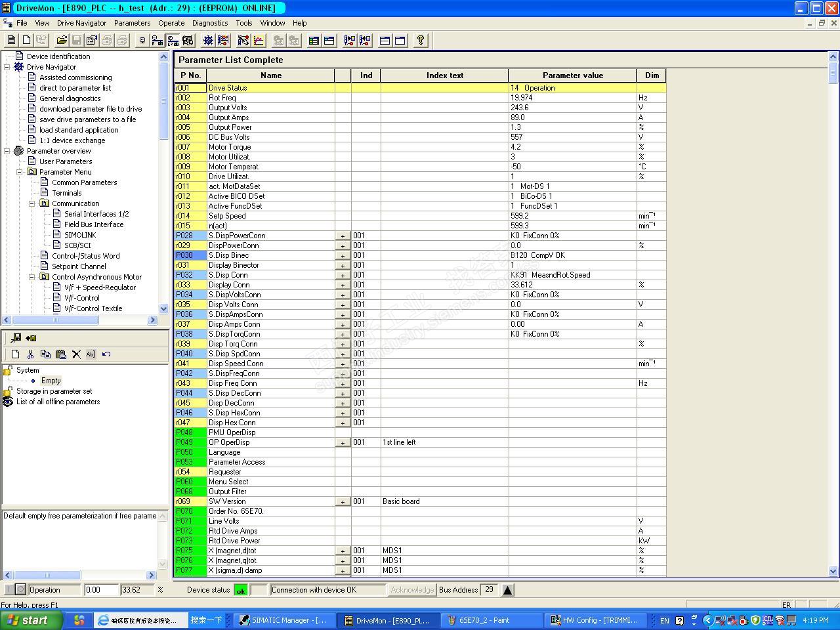
Task: Click the Rot Freq value 19.974
Action: click(572, 98)
